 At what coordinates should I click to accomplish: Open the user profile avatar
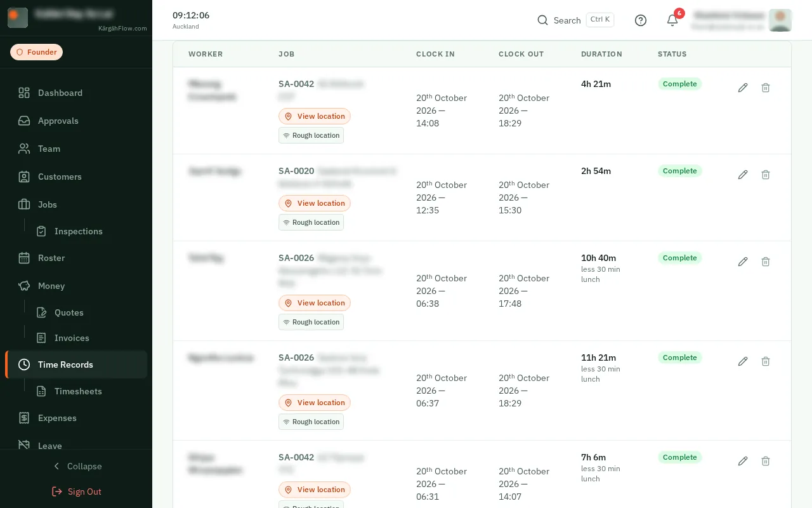click(780, 20)
